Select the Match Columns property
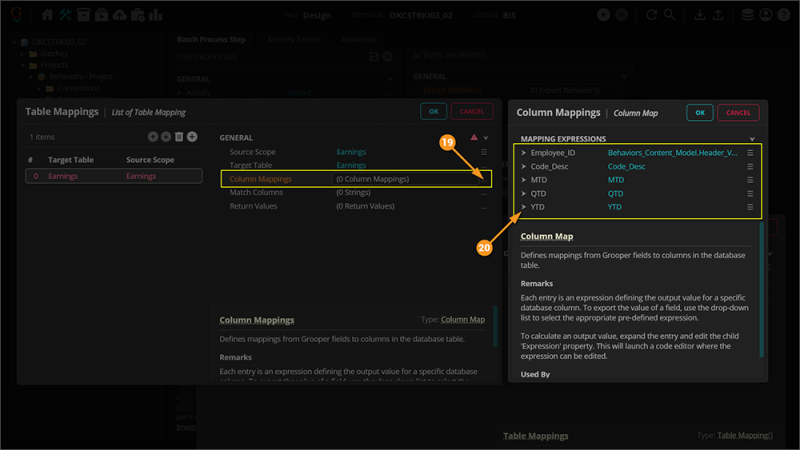 (256, 192)
